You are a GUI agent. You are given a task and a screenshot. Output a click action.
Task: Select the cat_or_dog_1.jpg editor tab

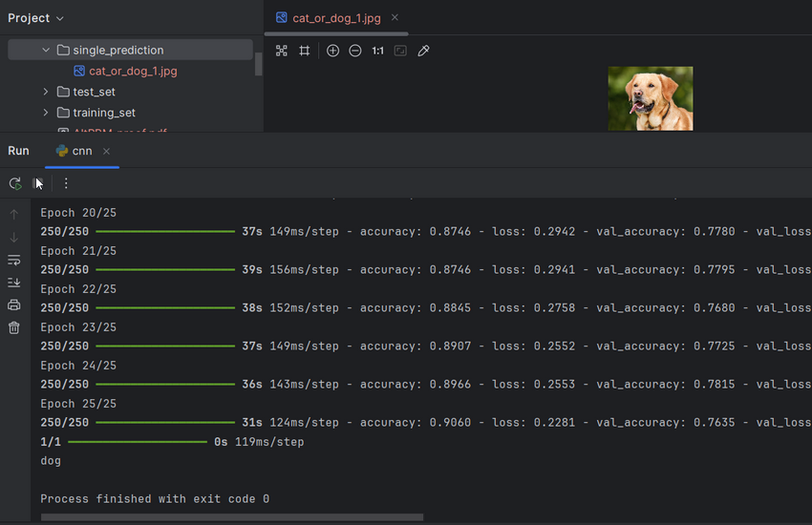point(335,18)
